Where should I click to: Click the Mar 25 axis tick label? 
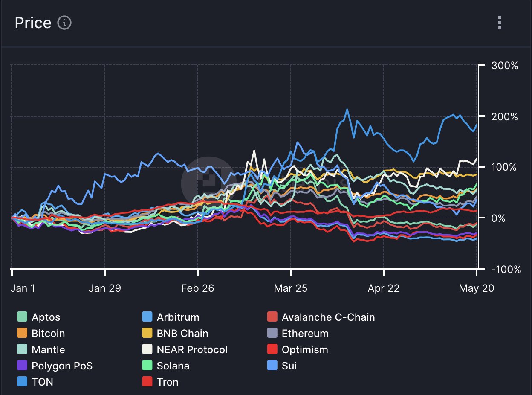click(290, 288)
